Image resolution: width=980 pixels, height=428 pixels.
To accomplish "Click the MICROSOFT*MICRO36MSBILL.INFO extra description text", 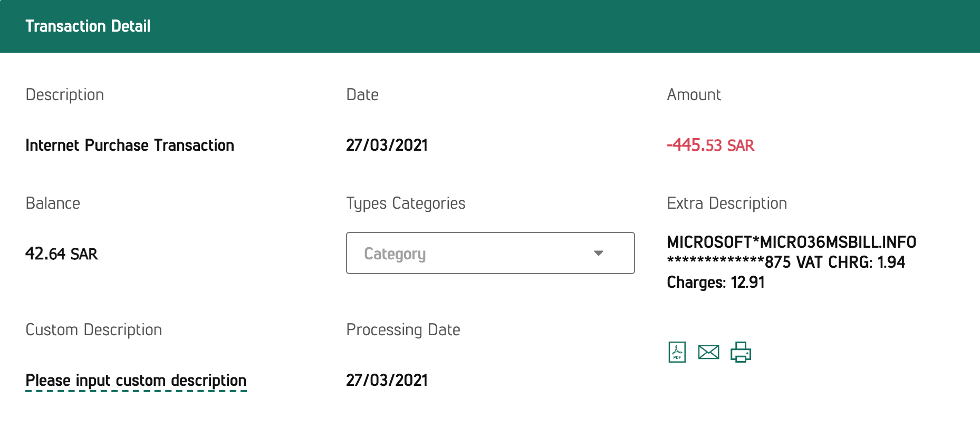I will [x=791, y=242].
